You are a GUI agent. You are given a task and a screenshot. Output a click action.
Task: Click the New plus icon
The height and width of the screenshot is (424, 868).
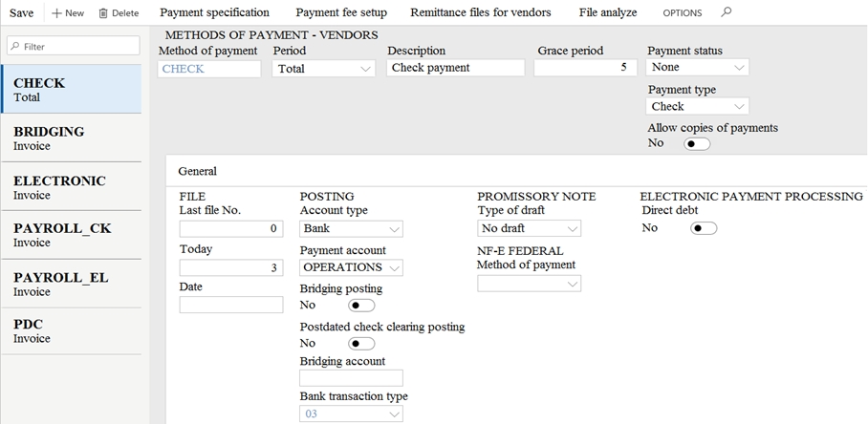(55, 12)
